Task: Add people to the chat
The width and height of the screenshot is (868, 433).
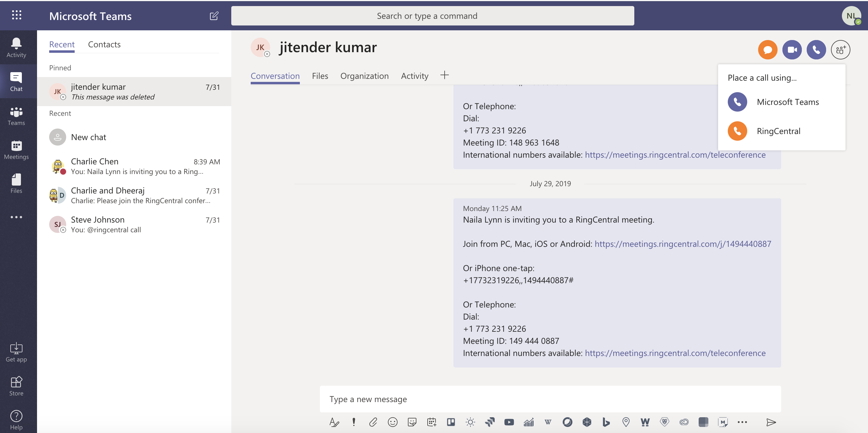Action: 840,49
